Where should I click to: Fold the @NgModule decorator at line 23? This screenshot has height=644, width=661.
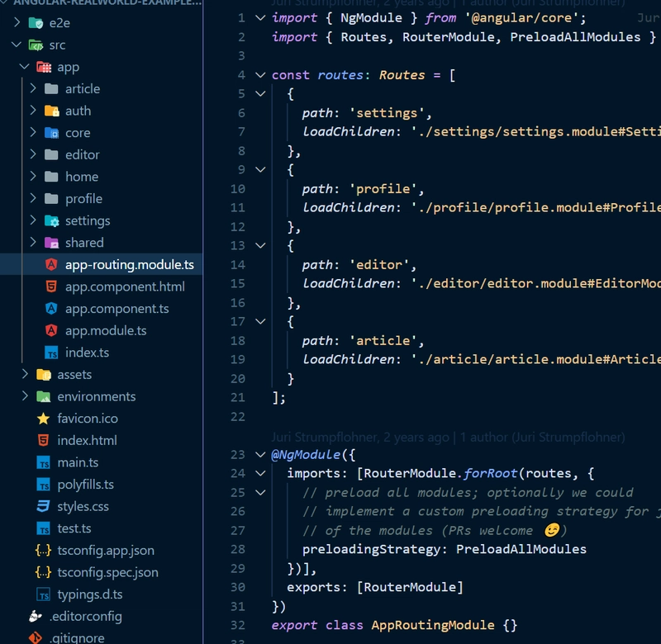[260, 454]
